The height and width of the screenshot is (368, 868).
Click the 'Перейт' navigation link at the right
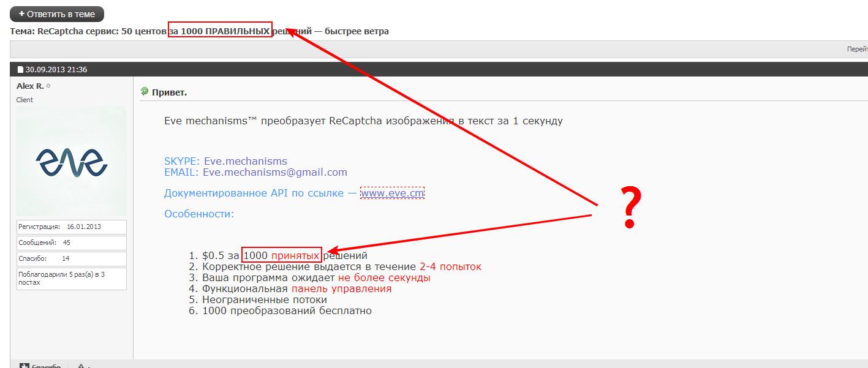[857, 50]
